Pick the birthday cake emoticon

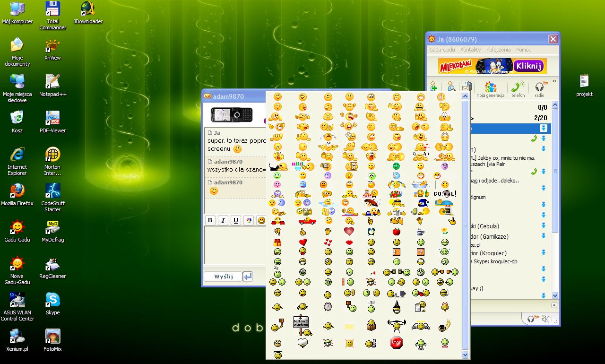(371, 194)
